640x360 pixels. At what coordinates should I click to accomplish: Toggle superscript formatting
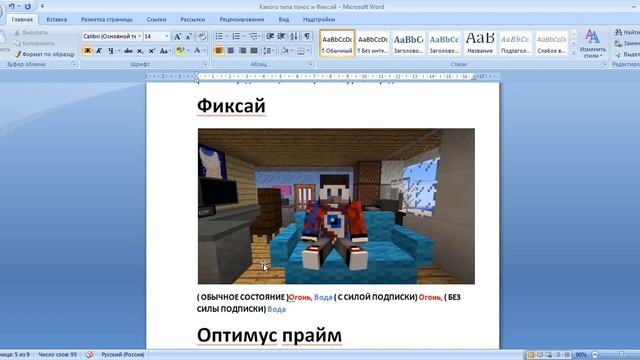click(x=151, y=51)
